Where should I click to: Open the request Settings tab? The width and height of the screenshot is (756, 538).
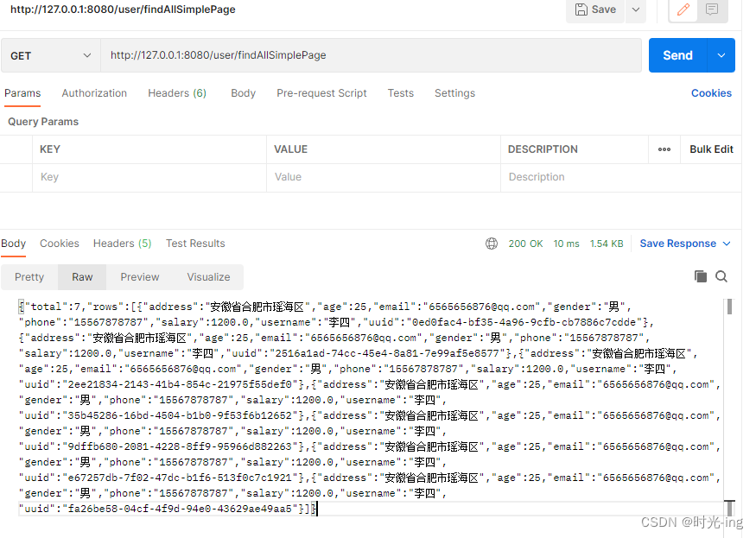coord(454,93)
